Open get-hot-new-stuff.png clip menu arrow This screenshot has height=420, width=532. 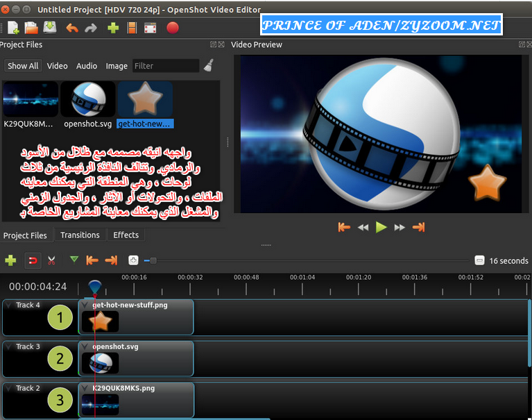(x=85, y=305)
